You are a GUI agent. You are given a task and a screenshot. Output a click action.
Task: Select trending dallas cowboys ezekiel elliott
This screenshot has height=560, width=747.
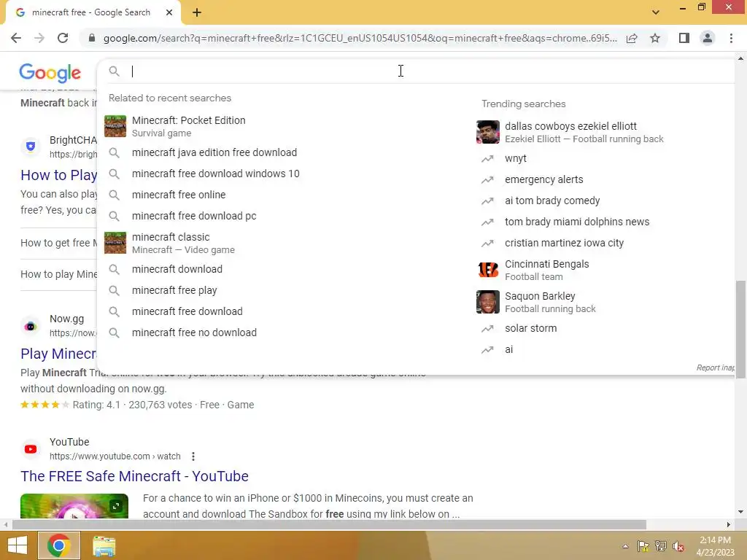pos(603,132)
